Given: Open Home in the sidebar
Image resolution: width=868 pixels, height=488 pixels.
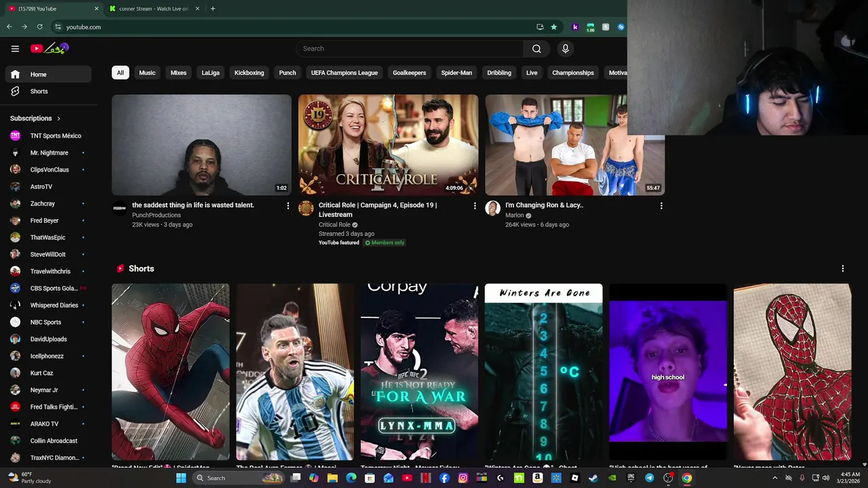Looking at the screenshot, I should 48,75.
